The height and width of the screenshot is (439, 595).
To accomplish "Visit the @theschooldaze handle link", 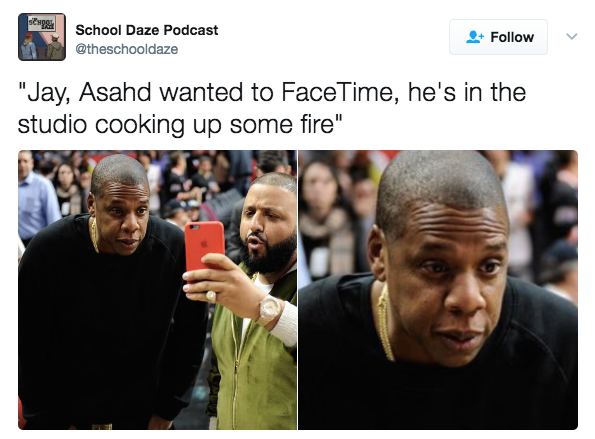I will pos(126,49).
